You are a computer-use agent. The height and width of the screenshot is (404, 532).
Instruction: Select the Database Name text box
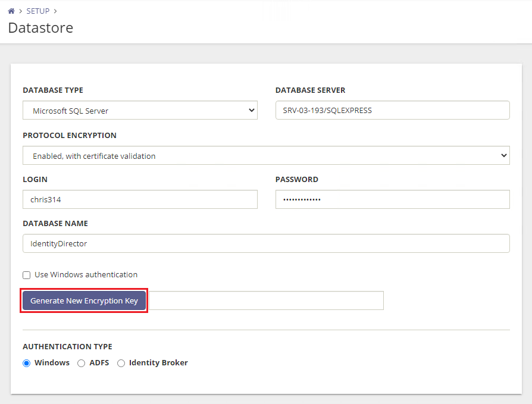click(x=266, y=244)
